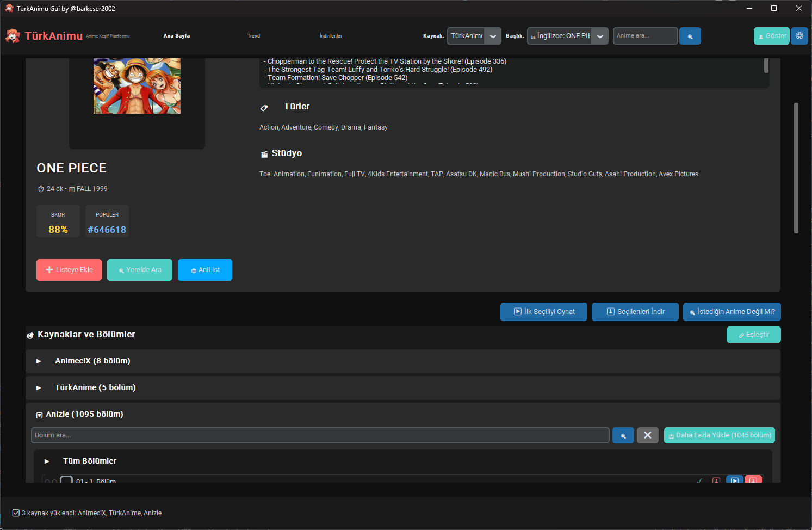
Task: Go to the Ana Sayfa tab
Action: [x=176, y=36]
